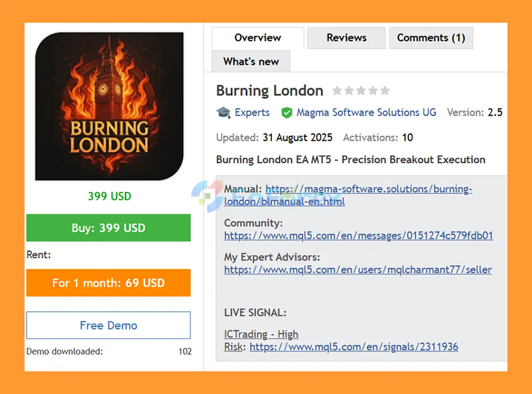Open the Community messages link
Image resolution: width=532 pixels, height=394 pixels.
(358, 236)
